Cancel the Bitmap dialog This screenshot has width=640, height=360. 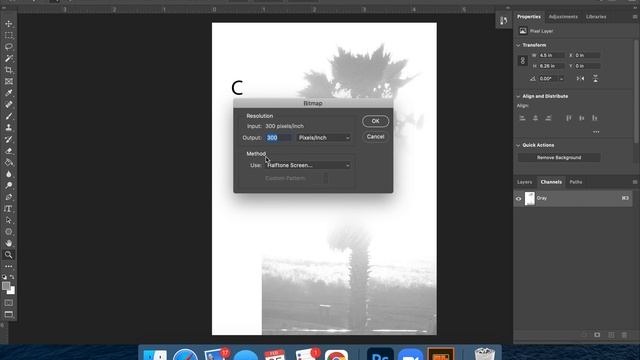click(x=376, y=137)
